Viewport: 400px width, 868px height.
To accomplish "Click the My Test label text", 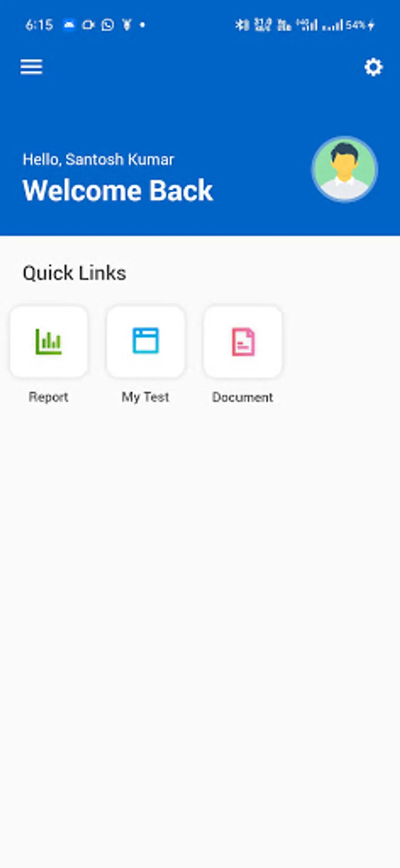I will 145,397.
